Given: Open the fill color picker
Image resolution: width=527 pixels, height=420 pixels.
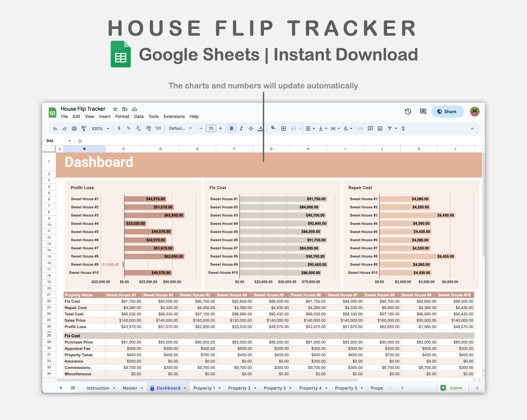Looking at the screenshot, I should [x=273, y=128].
